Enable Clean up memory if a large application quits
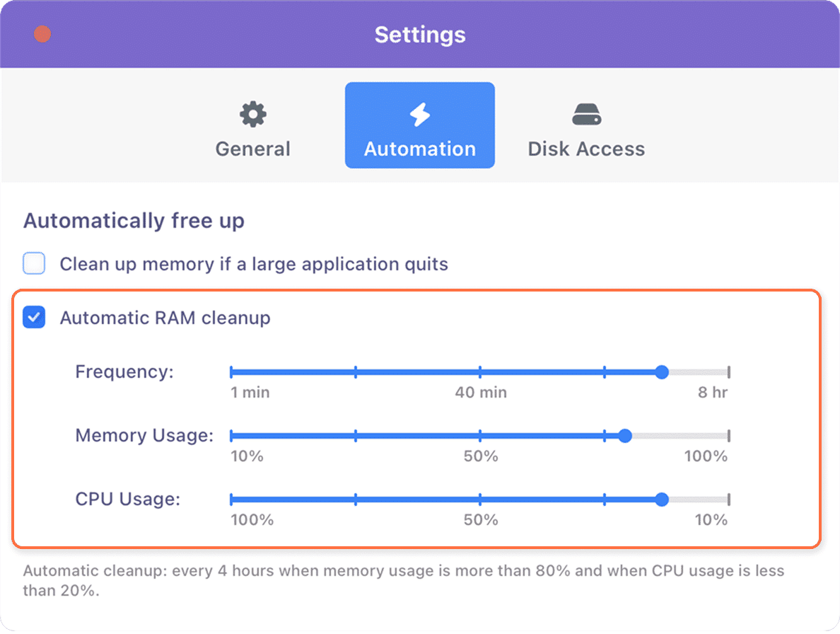The image size is (840, 634). (34, 263)
